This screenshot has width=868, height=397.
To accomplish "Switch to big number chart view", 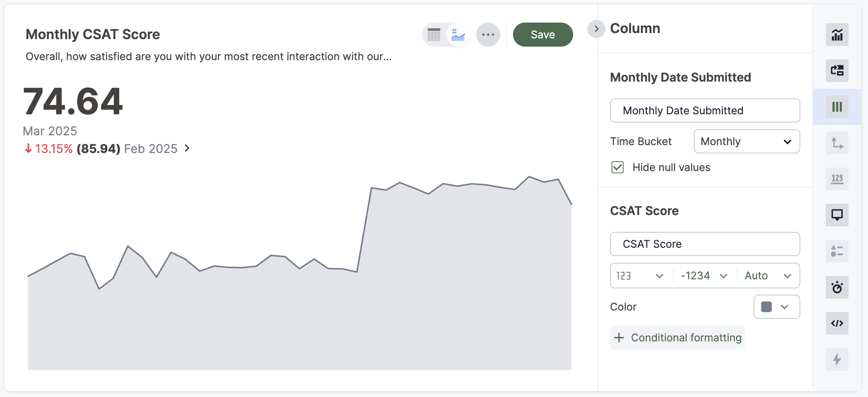I will (x=458, y=35).
